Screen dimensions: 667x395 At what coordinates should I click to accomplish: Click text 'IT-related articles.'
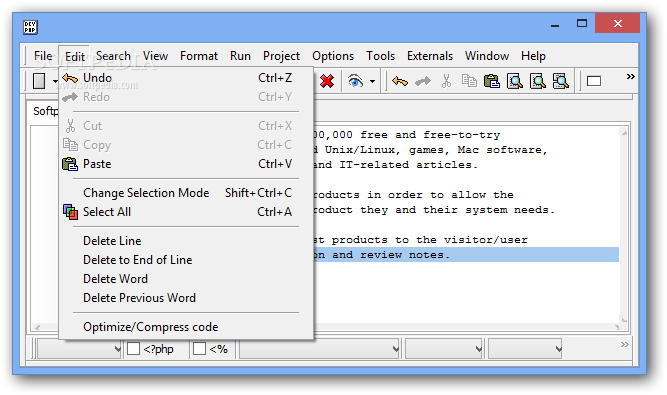pyautogui.click(x=408, y=165)
